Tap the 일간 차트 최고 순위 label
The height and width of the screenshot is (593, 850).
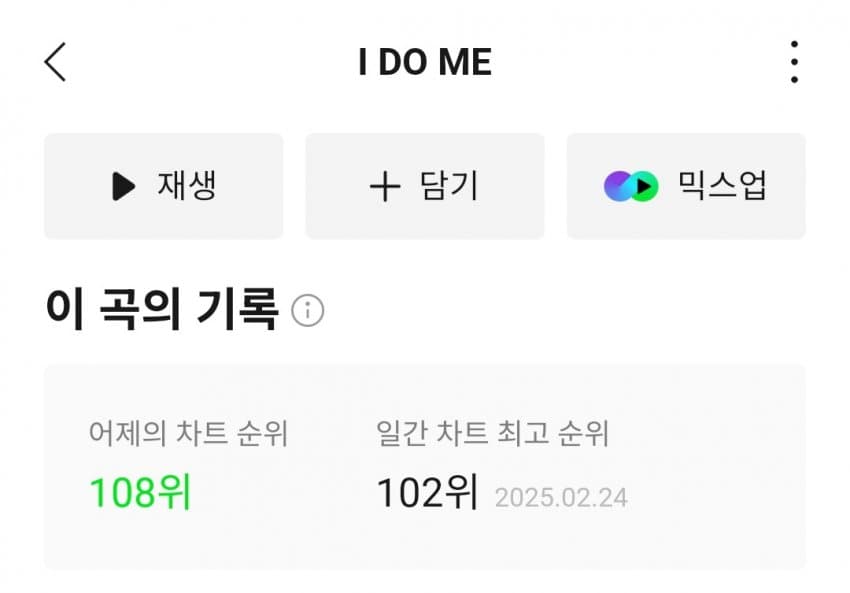(492, 434)
